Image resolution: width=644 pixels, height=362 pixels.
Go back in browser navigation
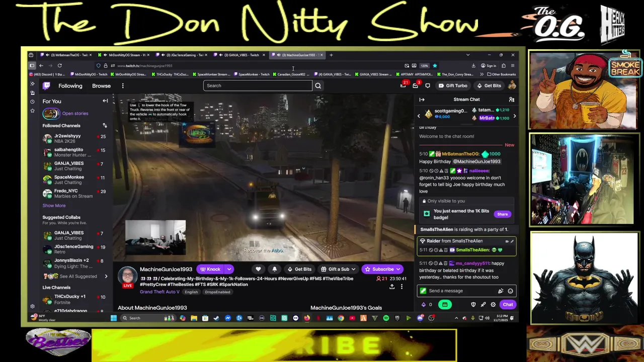(41, 65)
